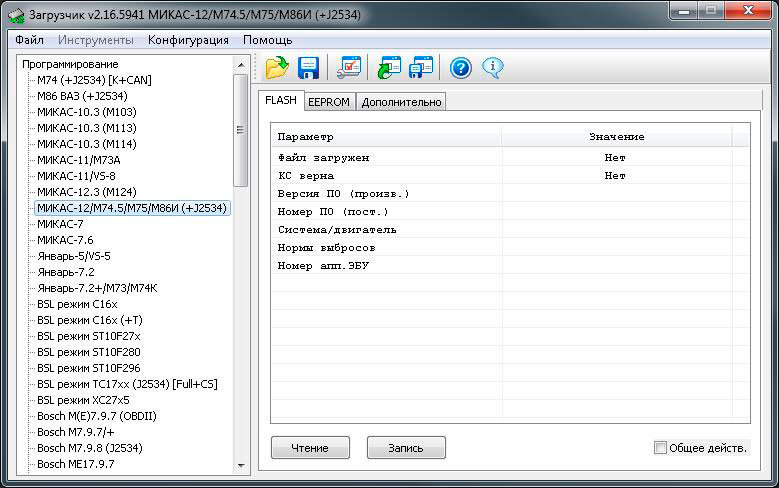Open help with the question mark icon
The height and width of the screenshot is (488, 779).
click(460, 68)
